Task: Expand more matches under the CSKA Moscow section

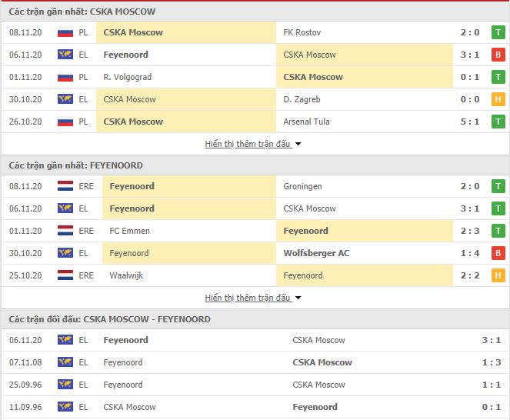Action: point(247,144)
